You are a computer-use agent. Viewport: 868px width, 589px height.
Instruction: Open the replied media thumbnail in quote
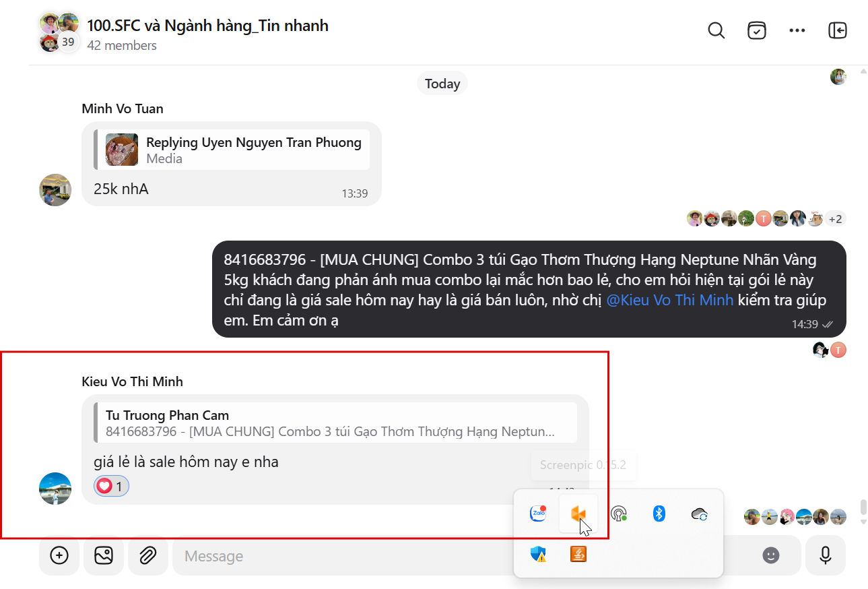[x=122, y=150]
